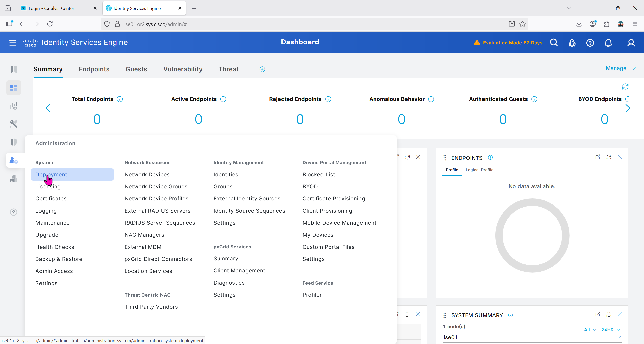Switch to the Endpoints dashboard tab
644x344 pixels.
click(94, 69)
